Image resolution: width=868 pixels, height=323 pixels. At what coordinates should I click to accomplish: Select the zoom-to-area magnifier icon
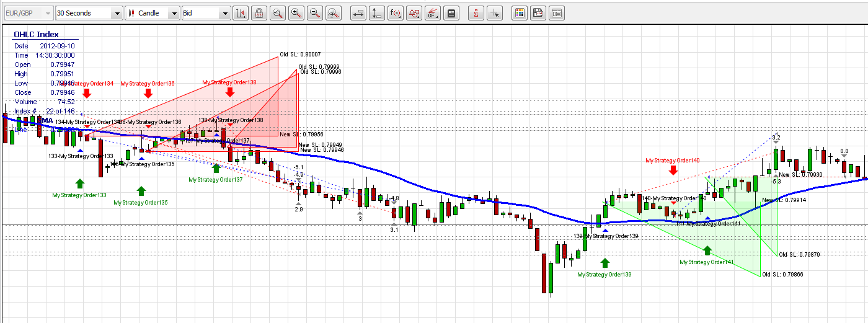click(334, 12)
